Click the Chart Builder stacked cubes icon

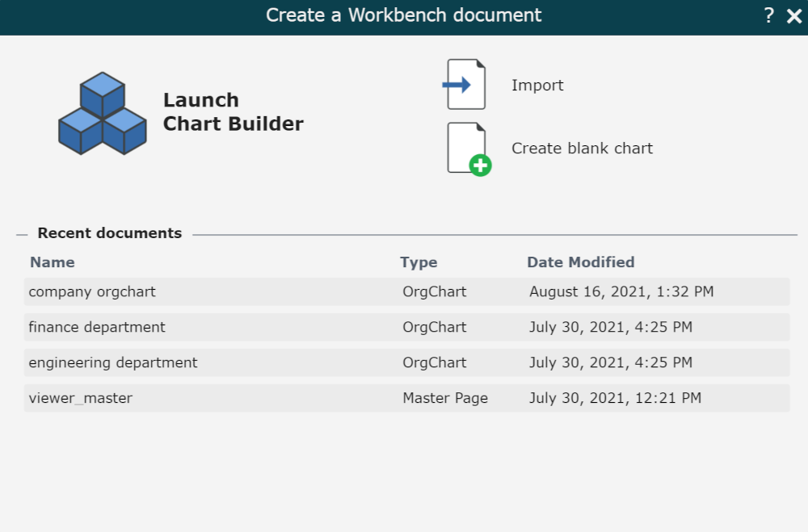(103, 114)
